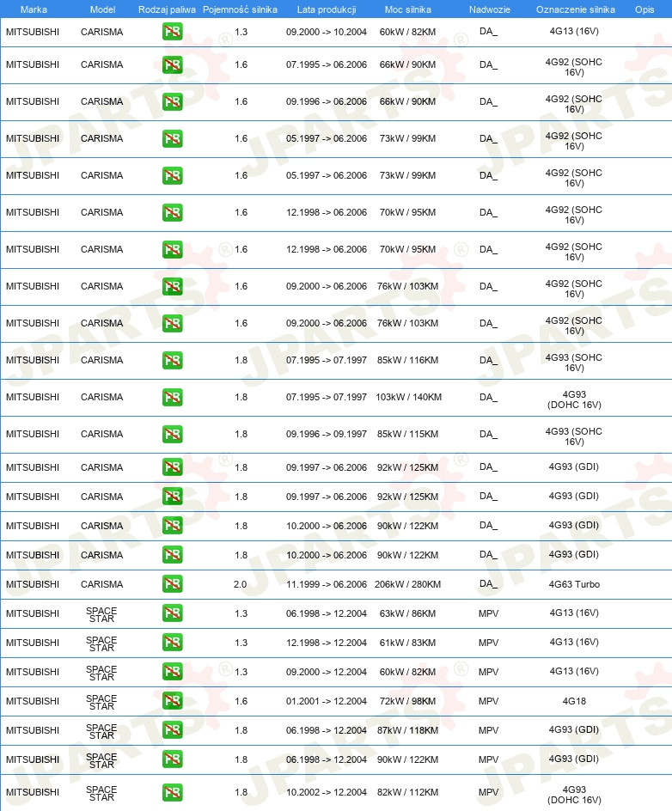Click the 72kW / 98KM power cell
672x811 pixels.
pos(407,701)
